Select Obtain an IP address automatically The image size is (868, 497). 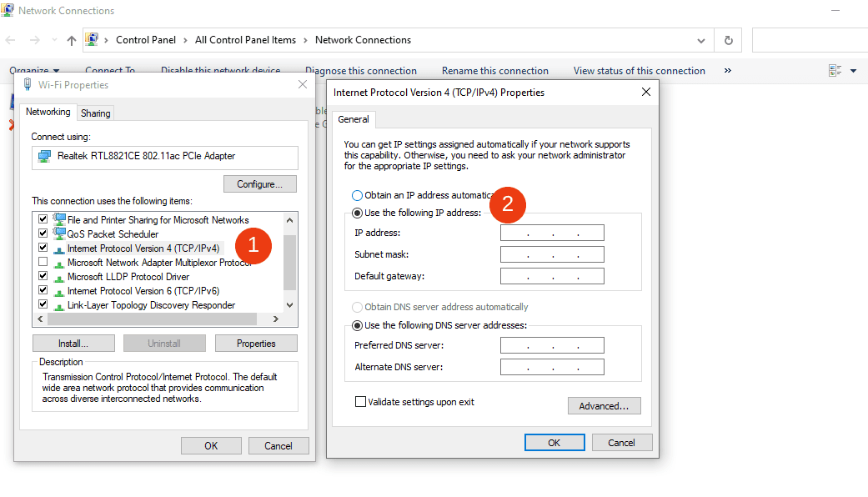point(358,194)
